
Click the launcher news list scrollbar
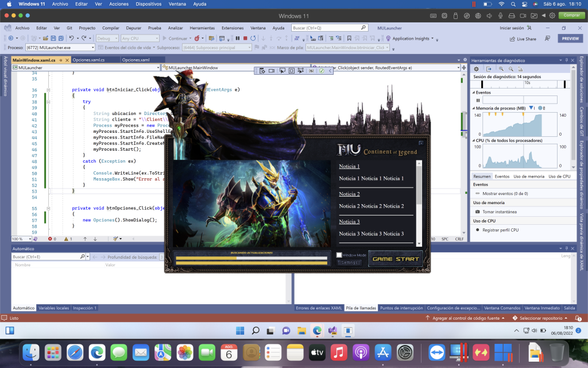click(x=419, y=203)
